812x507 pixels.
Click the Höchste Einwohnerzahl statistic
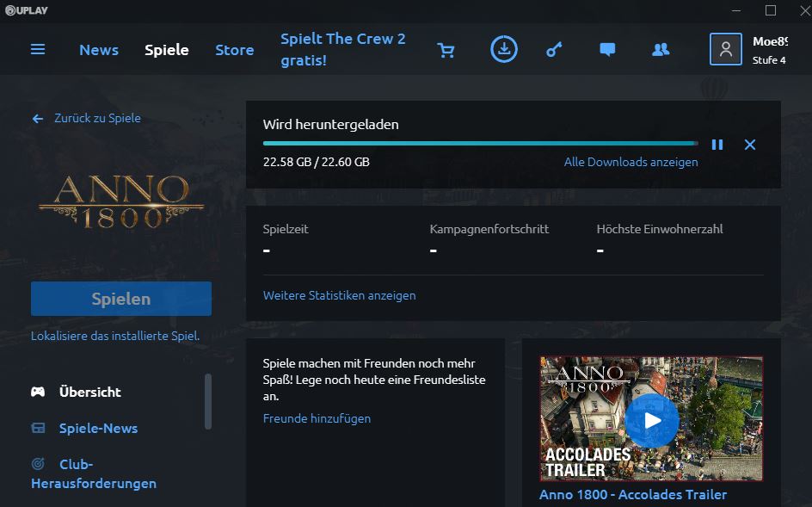(660, 229)
